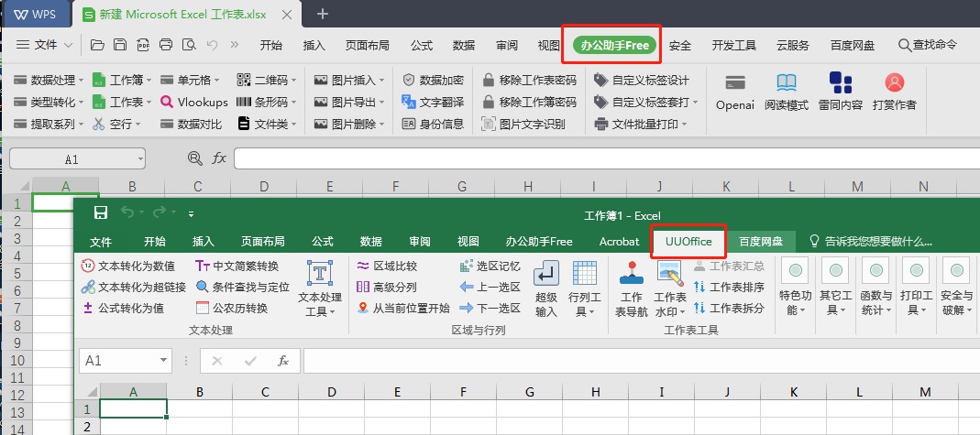
Task: Open the 雷同内容 tool
Action: [841, 82]
